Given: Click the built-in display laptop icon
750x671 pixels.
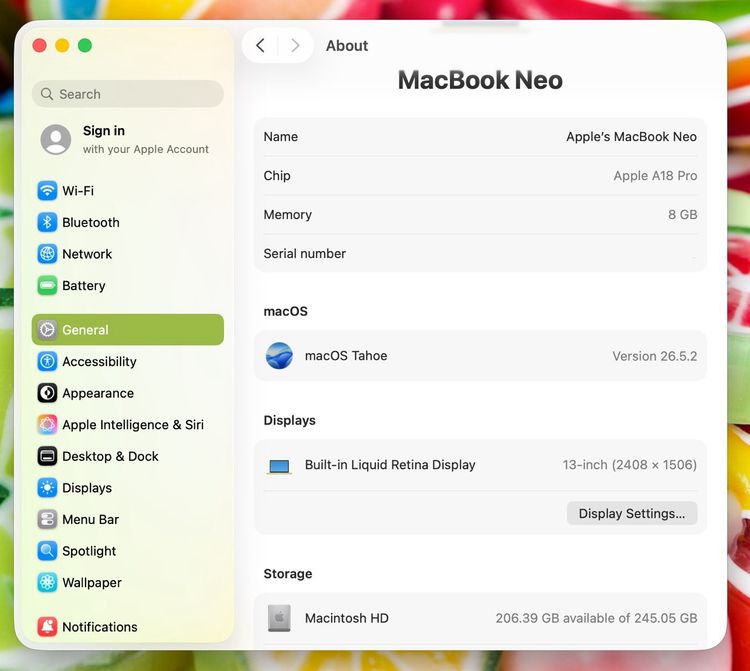Looking at the screenshot, I should pyautogui.click(x=279, y=466).
